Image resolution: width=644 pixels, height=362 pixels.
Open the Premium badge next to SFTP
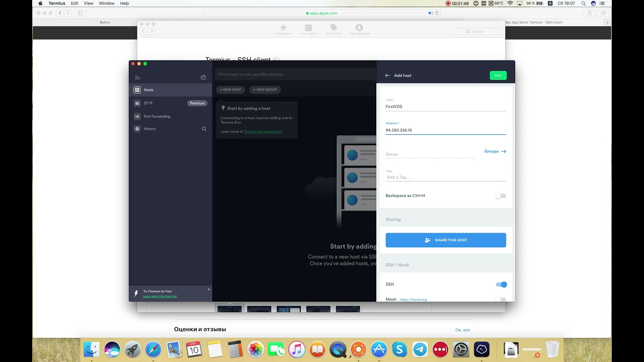pos(197,103)
